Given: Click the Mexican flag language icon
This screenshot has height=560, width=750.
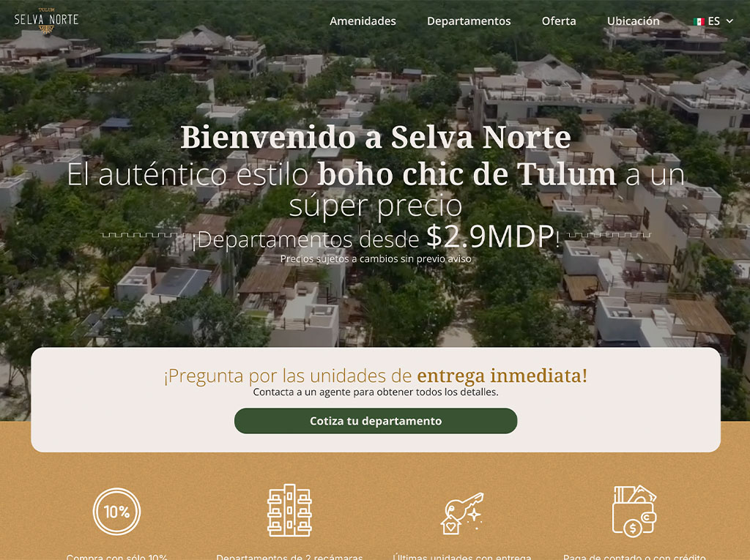Looking at the screenshot, I should pyautogui.click(x=699, y=21).
